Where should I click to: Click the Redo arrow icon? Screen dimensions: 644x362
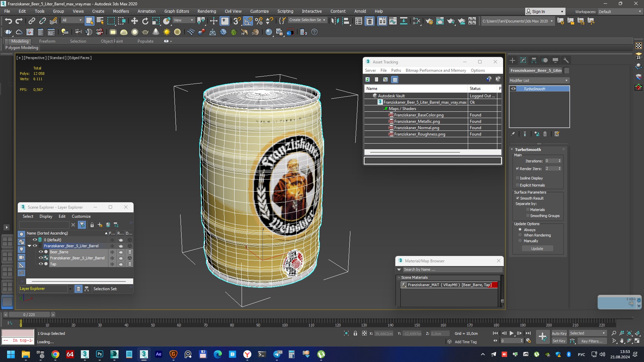point(19,21)
